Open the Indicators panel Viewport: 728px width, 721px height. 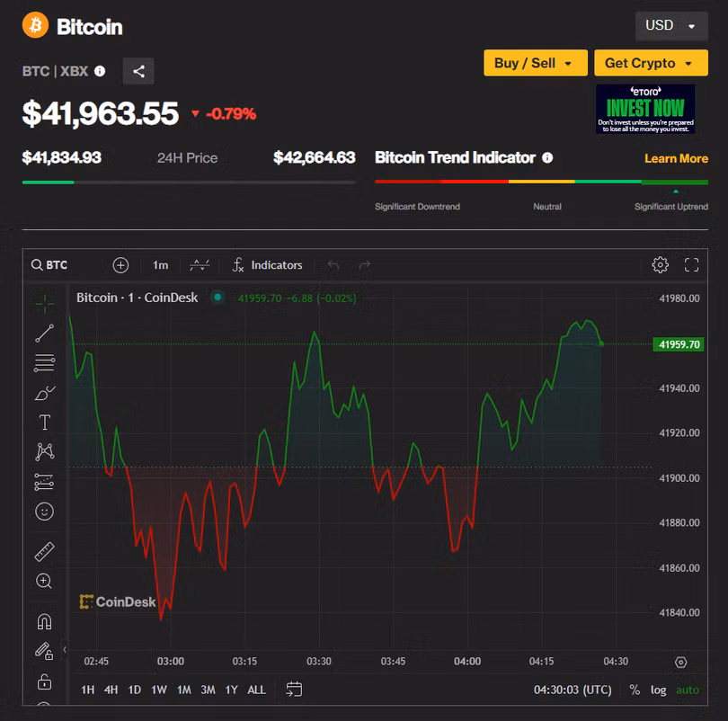267,265
